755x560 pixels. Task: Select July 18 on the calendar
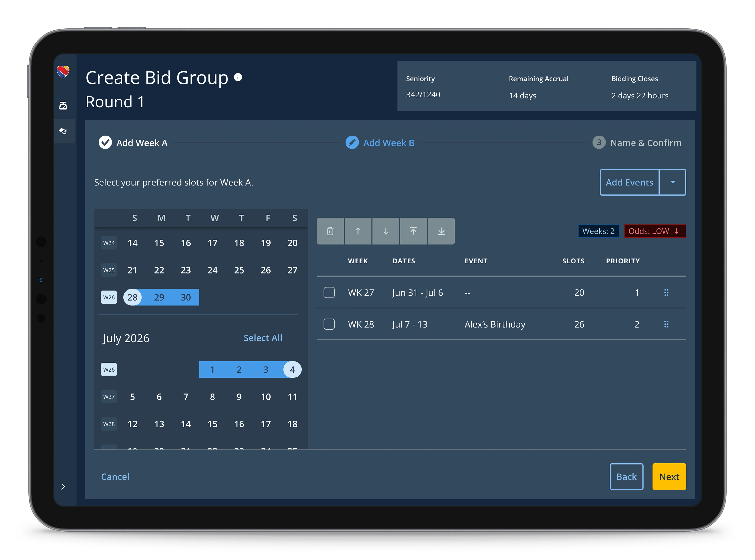point(292,424)
